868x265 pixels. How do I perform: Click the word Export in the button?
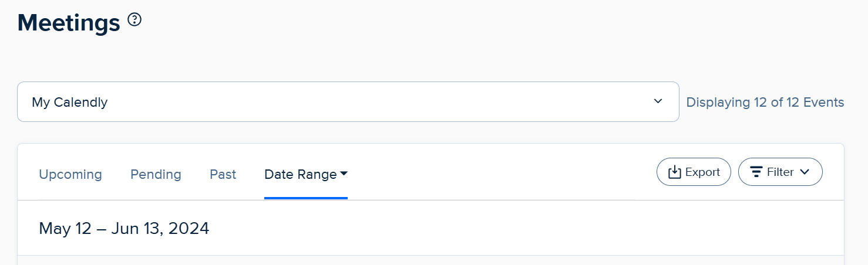pyautogui.click(x=702, y=172)
